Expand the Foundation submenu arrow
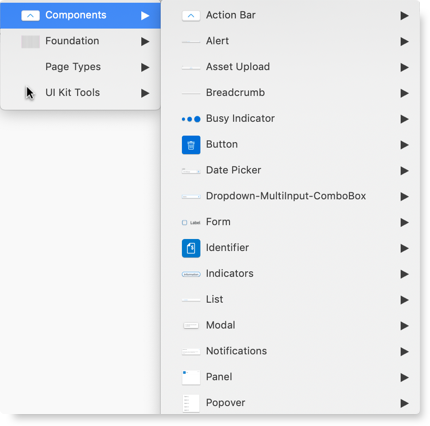The image size is (430, 426). [145, 41]
